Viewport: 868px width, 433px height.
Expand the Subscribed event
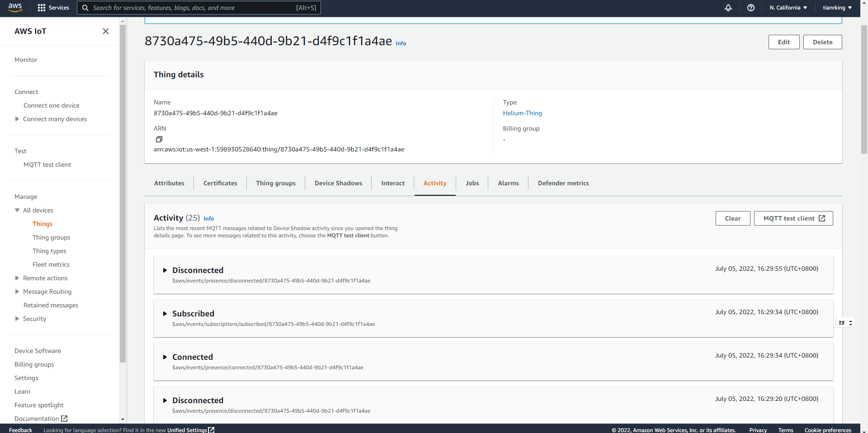coord(165,314)
